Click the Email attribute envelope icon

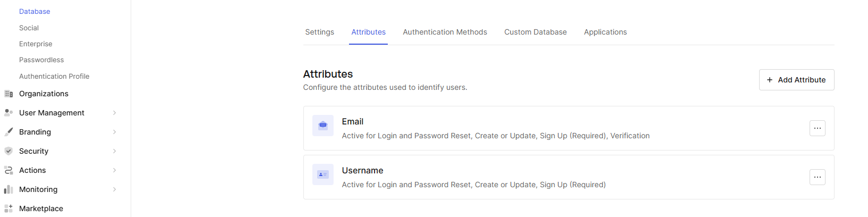click(322, 126)
